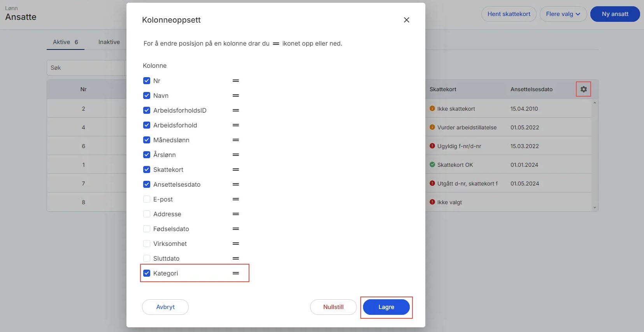The height and width of the screenshot is (332, 644).
Task: Select the Ugyldig f-nr/d-nr status cell
Action: [455, 146]
